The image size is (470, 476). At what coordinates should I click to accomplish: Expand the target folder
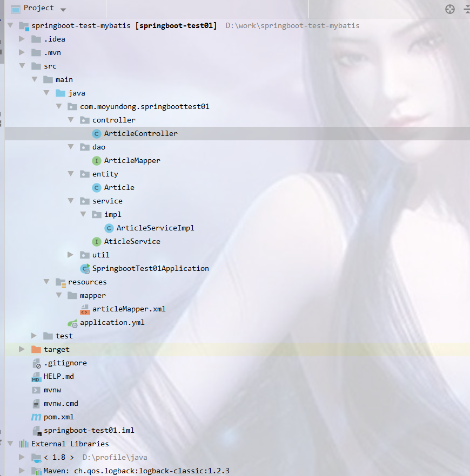pyautogui.click(x=22, y=350)
